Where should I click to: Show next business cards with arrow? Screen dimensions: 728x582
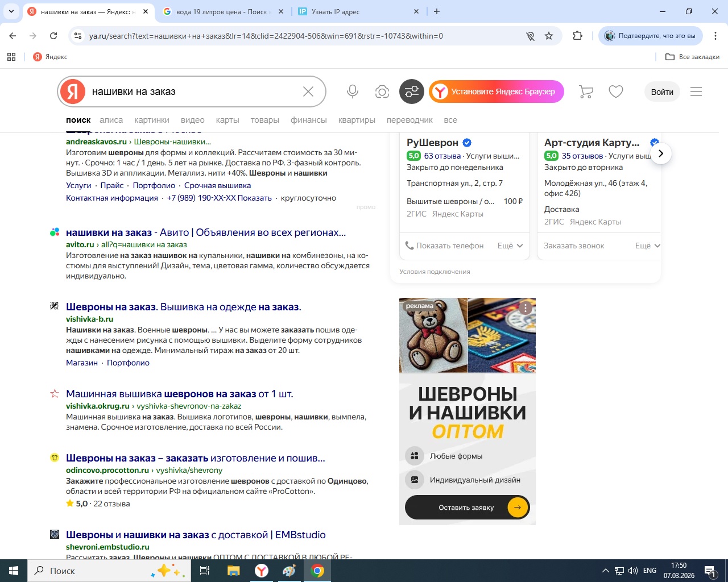[661, 153]
